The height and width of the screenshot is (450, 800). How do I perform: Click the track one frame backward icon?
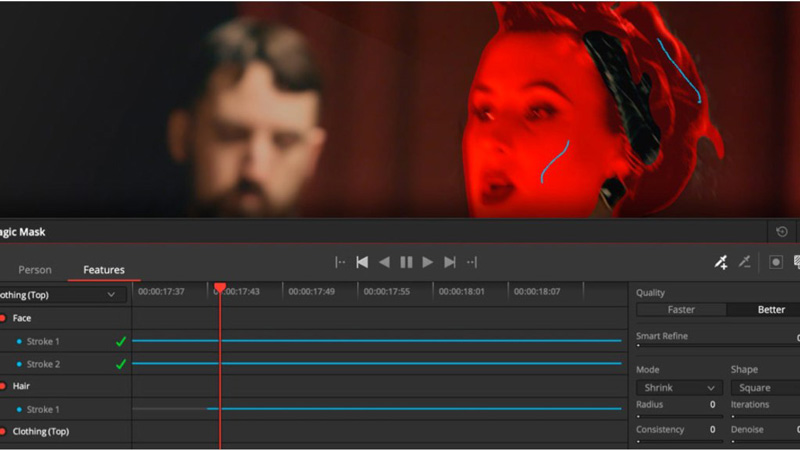[x=340, y=262]
